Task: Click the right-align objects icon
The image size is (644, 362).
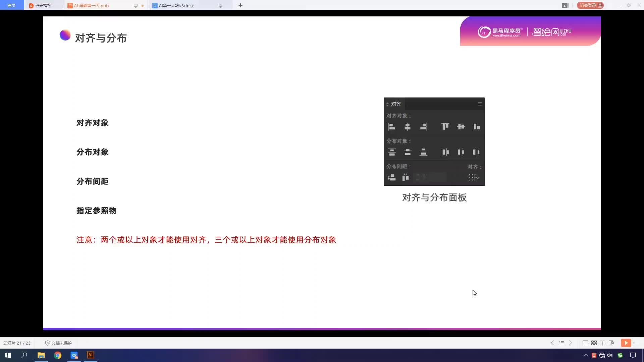Action: click(424, 127)
